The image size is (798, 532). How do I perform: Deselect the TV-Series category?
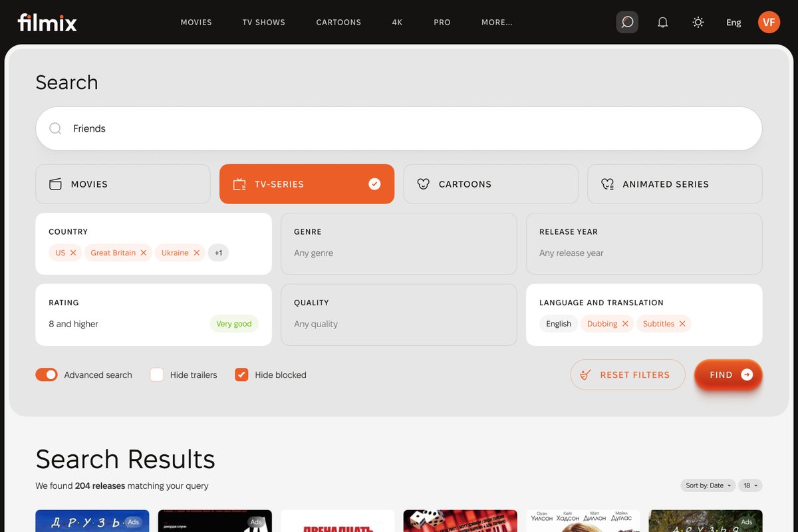[307, 184]
